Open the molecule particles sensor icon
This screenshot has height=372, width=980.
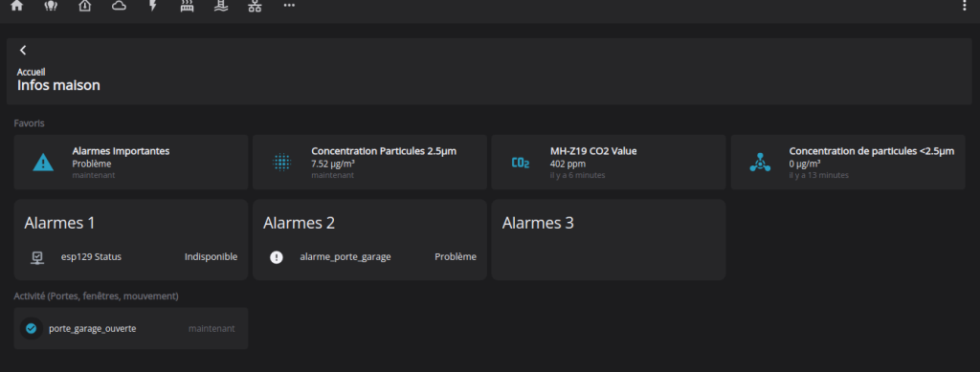tap(760, 163)
